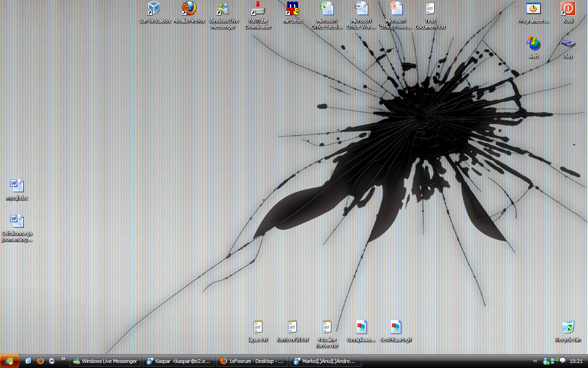
Task: Select the Konto nr id.txt file
Action: 293,328
